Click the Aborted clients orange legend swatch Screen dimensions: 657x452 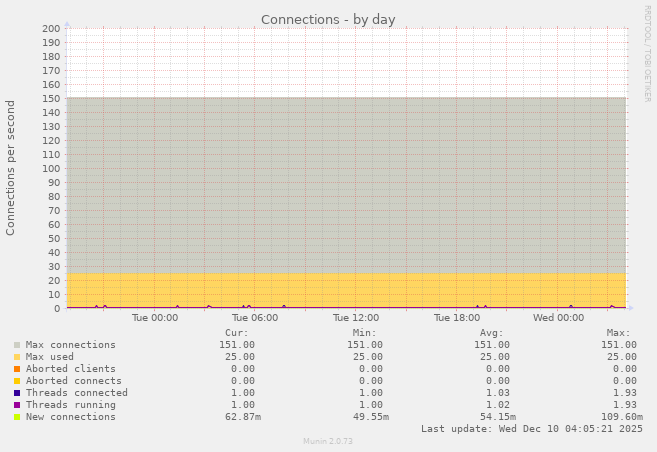tap(17, 369)
